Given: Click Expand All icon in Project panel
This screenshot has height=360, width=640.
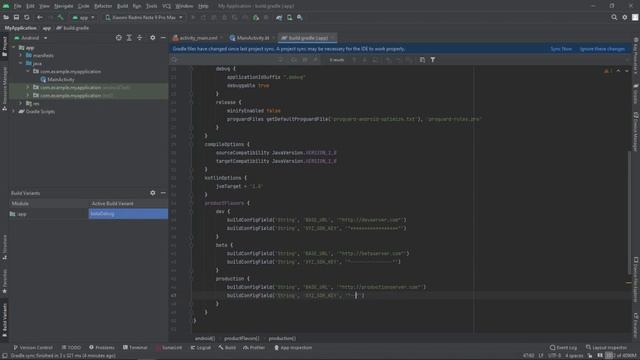Looking at the screenshot, I should 129,38.
